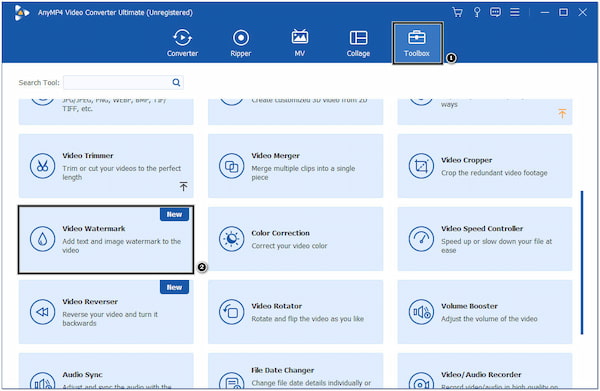The width and height of the screenshot is (600, 391).
Task: Click the Video Merger icon
Action: click(x=232, y=166)
